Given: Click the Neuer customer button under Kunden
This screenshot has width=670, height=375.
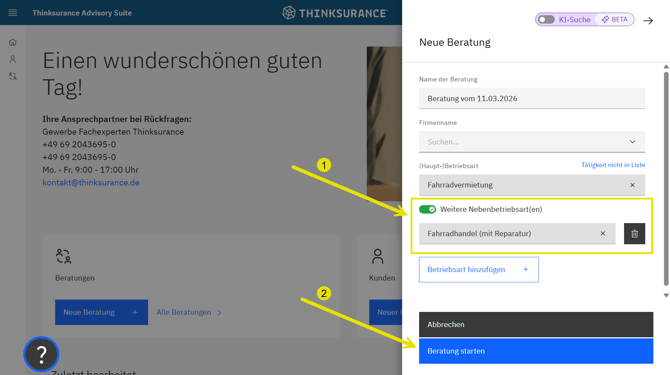Looking at the screenshot, I should [x=385, y=312].
